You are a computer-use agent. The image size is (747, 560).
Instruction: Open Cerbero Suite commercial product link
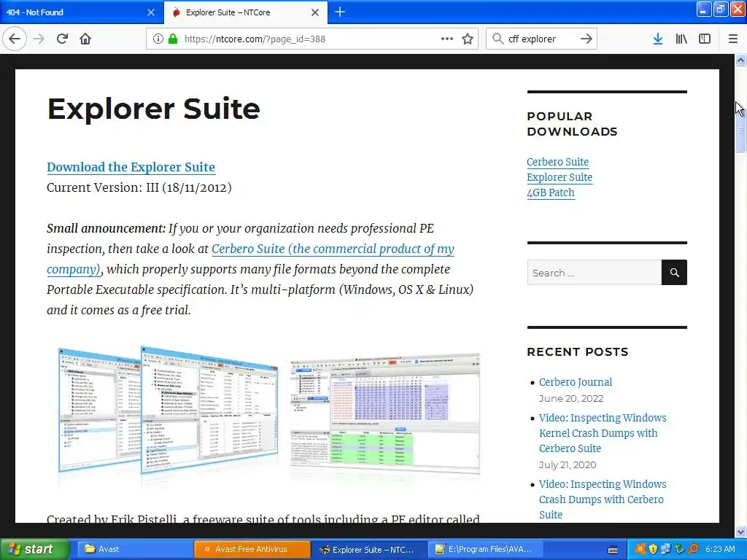coord(333,249)
